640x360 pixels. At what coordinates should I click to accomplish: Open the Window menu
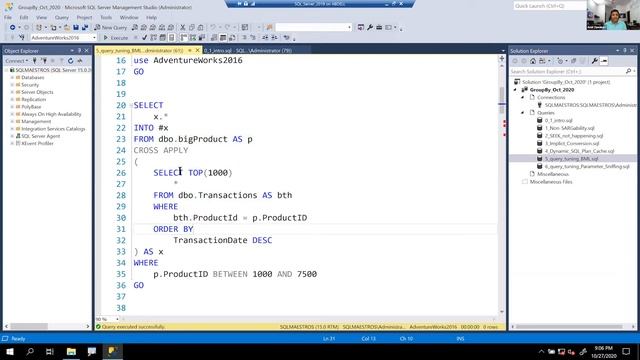coord(129,18)
